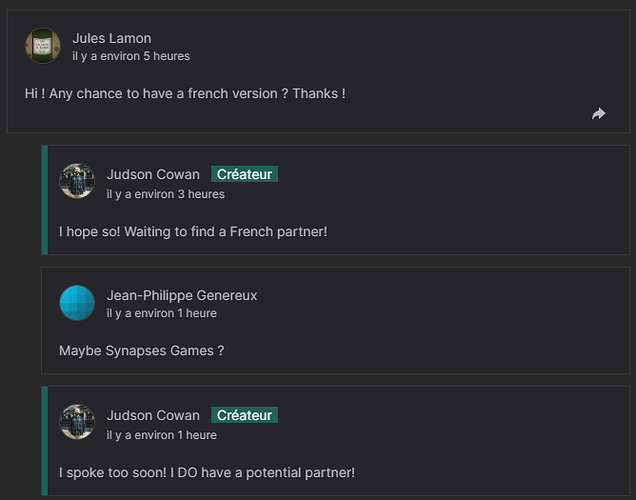Click the reply arrow on Jules Lamon's comment
The width and height of the screenshot is (636, 500).
click(x=598, y=114)
